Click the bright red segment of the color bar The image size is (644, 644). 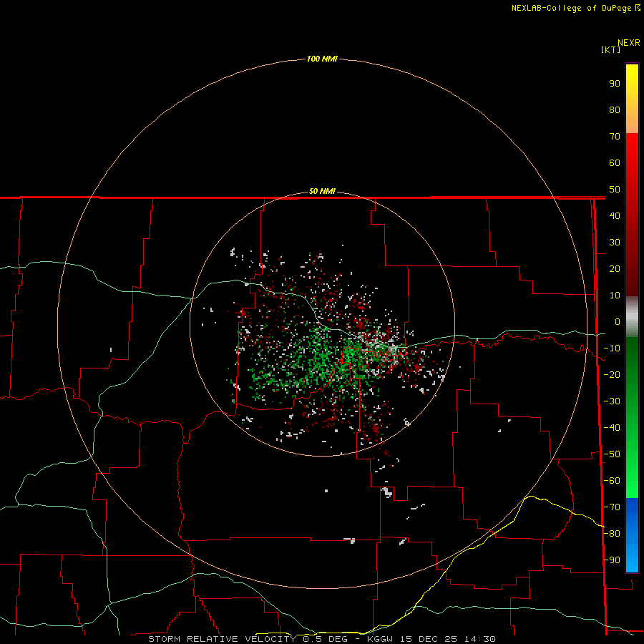click(x=632, y=215)
